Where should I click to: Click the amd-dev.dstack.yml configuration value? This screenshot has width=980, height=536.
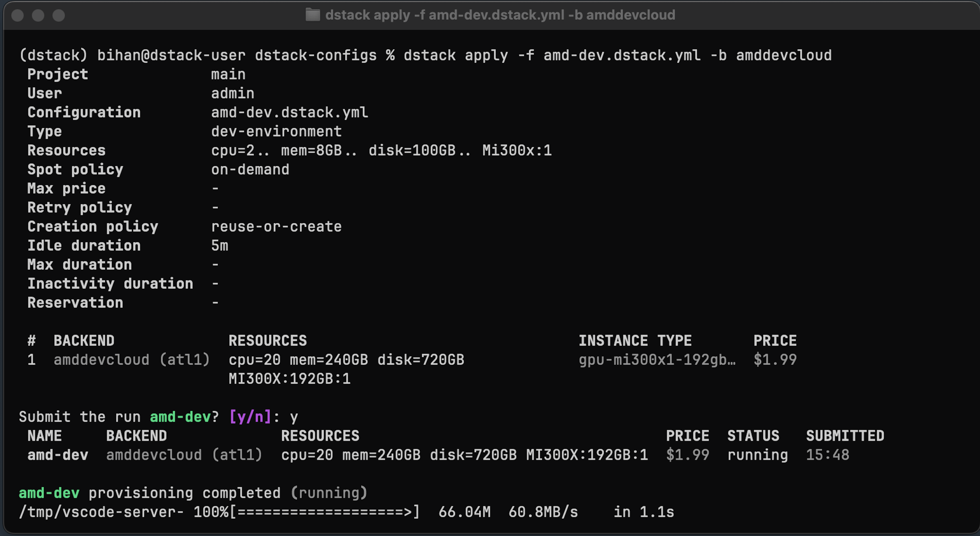click(x=290, y=113)
